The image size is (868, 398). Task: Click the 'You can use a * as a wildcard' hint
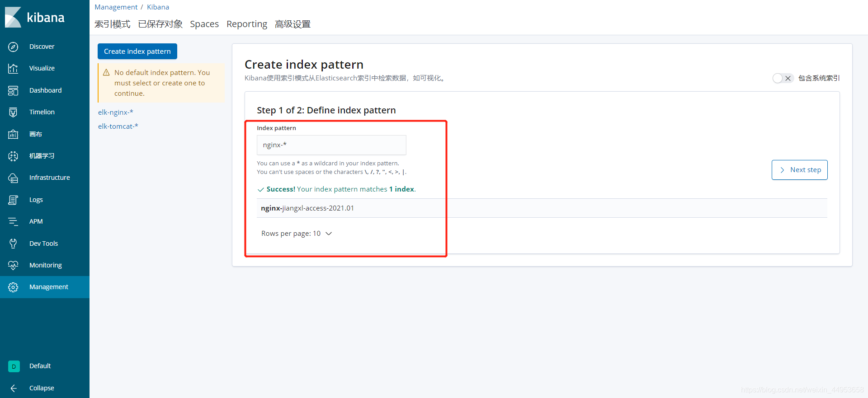tap(328, 164)
